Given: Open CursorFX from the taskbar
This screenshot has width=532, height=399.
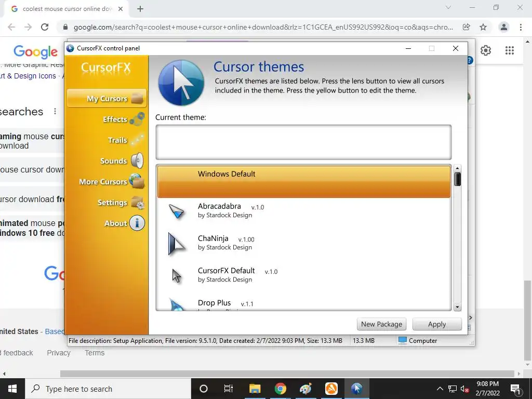Looking at the screenshot, I should click(356, 389).
